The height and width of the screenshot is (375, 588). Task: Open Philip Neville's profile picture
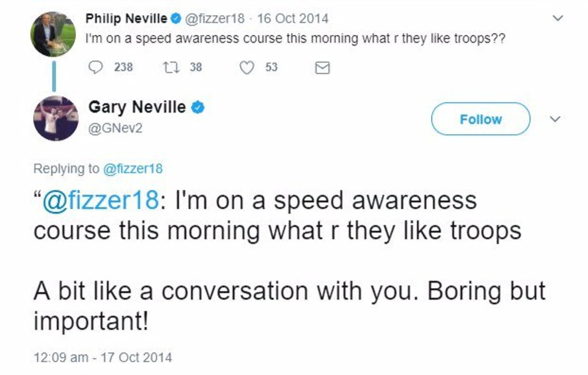53,34
